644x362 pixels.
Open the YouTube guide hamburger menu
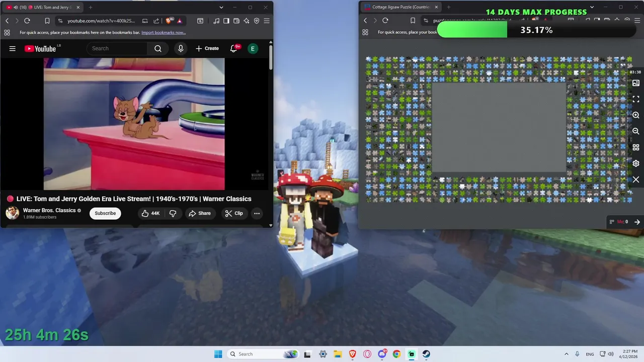tap(13, 49)
